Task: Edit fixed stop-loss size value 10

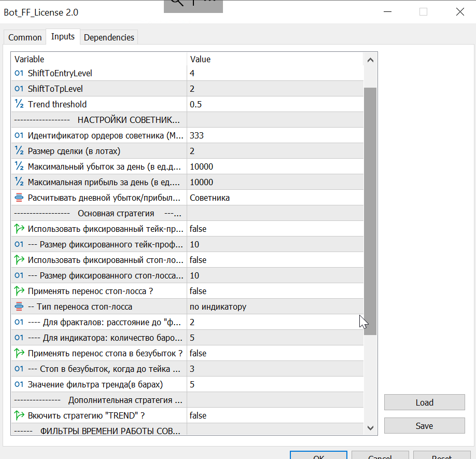Action: 275,275
